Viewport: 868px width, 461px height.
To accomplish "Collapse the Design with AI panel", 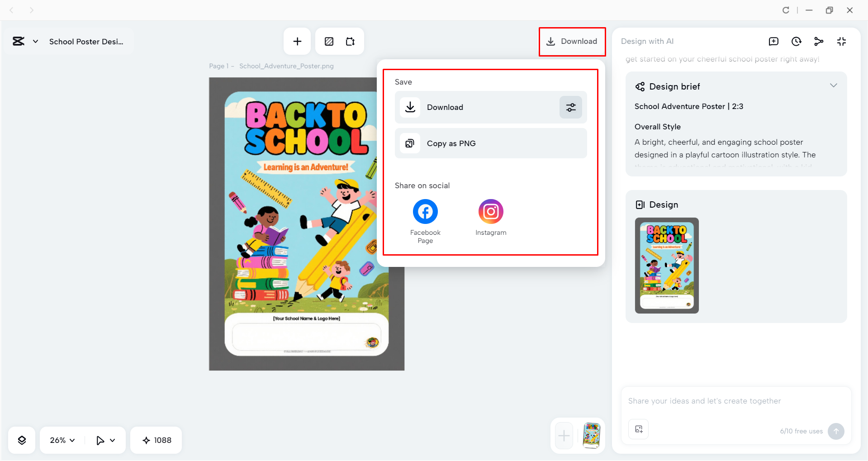I will tap(841, 41).
